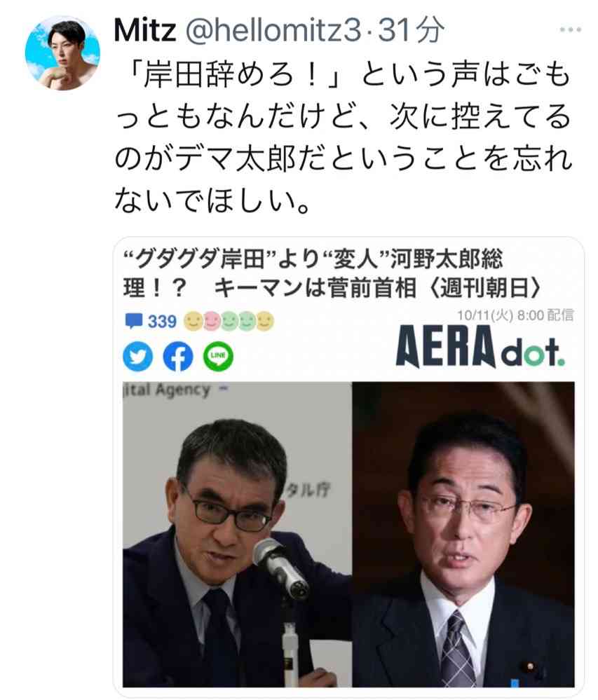Open the left photo with microphone

237,535
